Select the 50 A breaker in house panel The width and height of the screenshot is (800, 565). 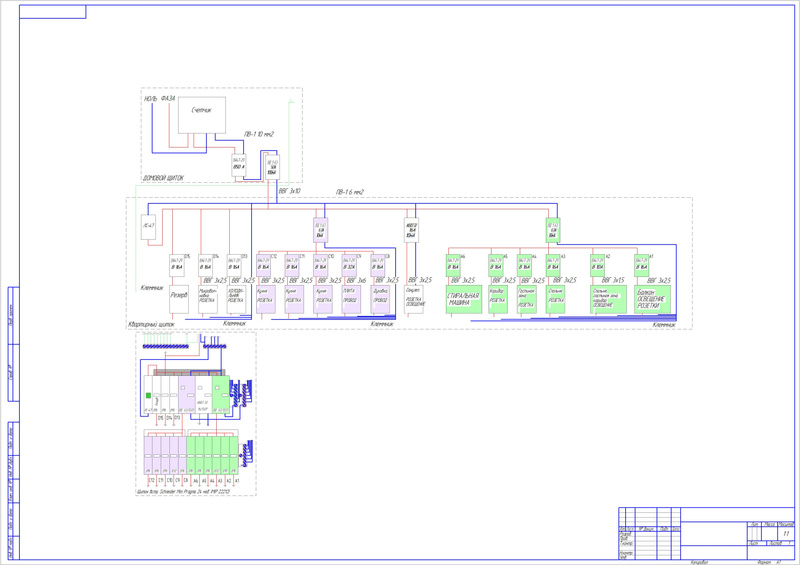239,164
